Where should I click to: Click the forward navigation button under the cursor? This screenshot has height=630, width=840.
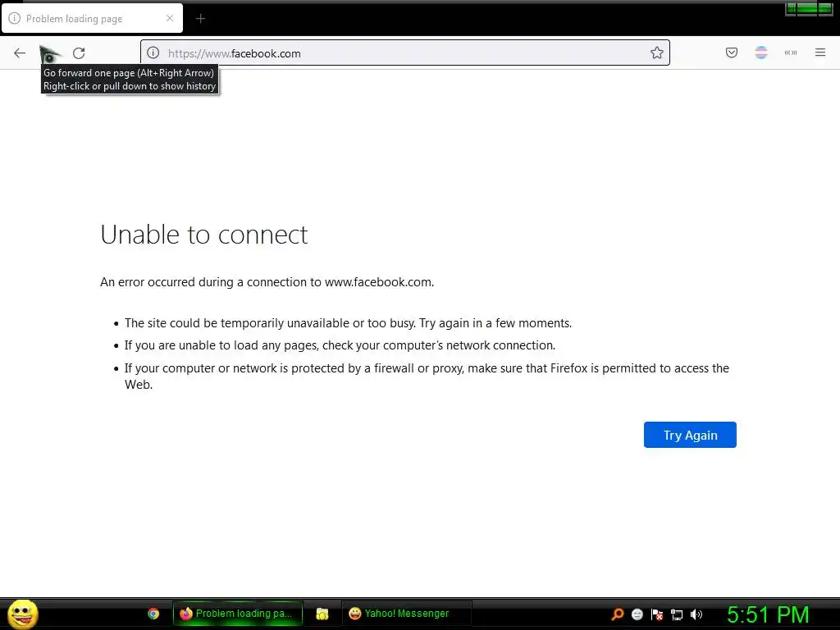click(49, 53)
